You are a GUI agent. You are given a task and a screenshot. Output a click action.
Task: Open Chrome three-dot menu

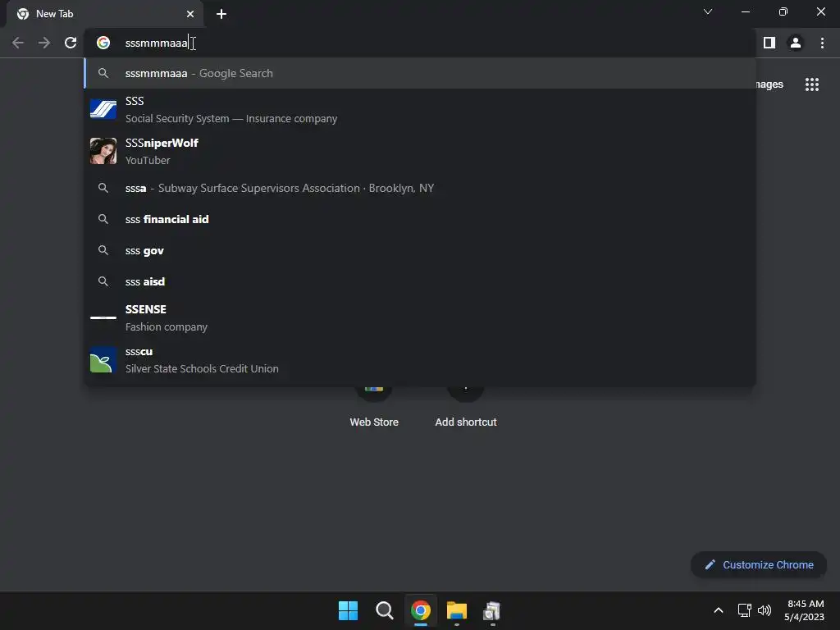822,43
